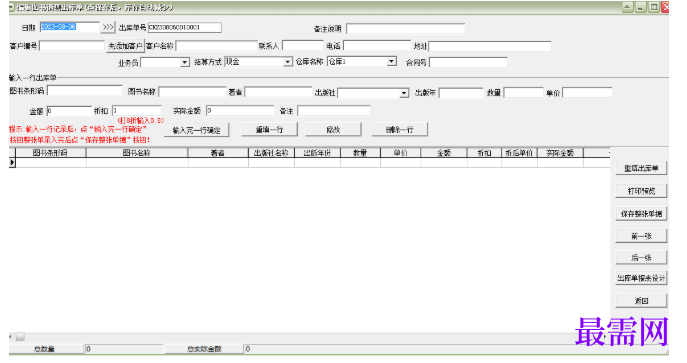Image resolution: width=687 pixels, height=363 pixels.
Task: Click the 修改 button
Action: pos(333,130)
